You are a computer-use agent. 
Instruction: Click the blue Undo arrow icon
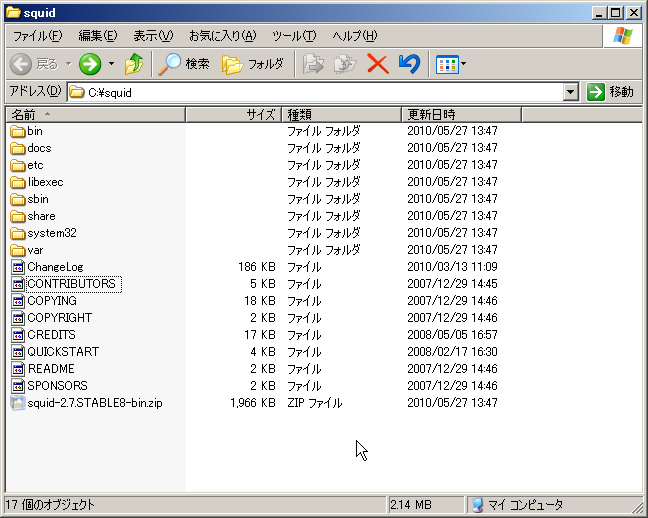(x=409, y=64)
